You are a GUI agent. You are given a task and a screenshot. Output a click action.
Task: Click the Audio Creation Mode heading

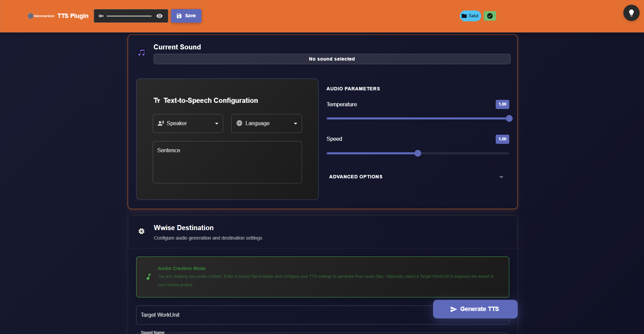[x=181, y=268]
